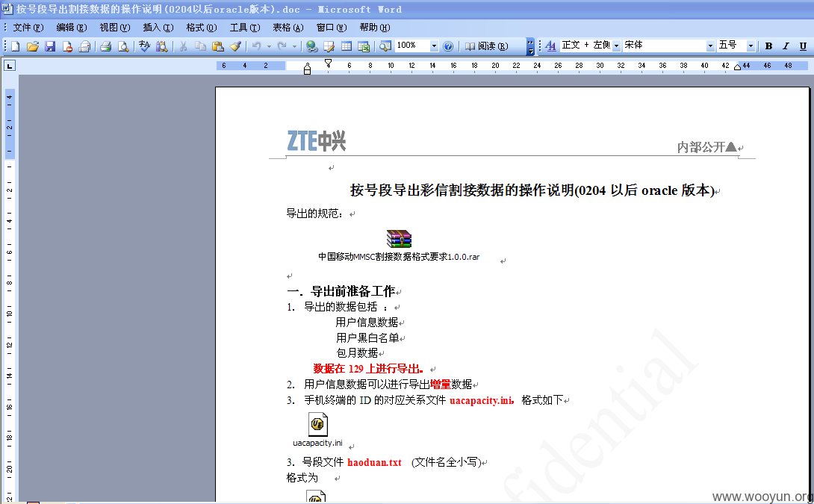814x504 pixels.
Task: Open Word Help question mark icon
Action: [x=449, y=46]
